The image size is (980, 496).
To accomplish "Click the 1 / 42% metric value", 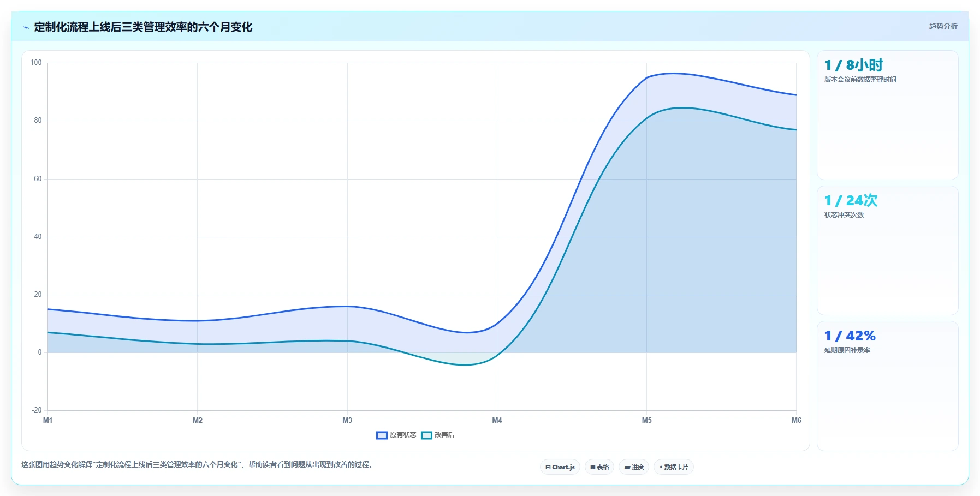I will (x=850, y=336).
